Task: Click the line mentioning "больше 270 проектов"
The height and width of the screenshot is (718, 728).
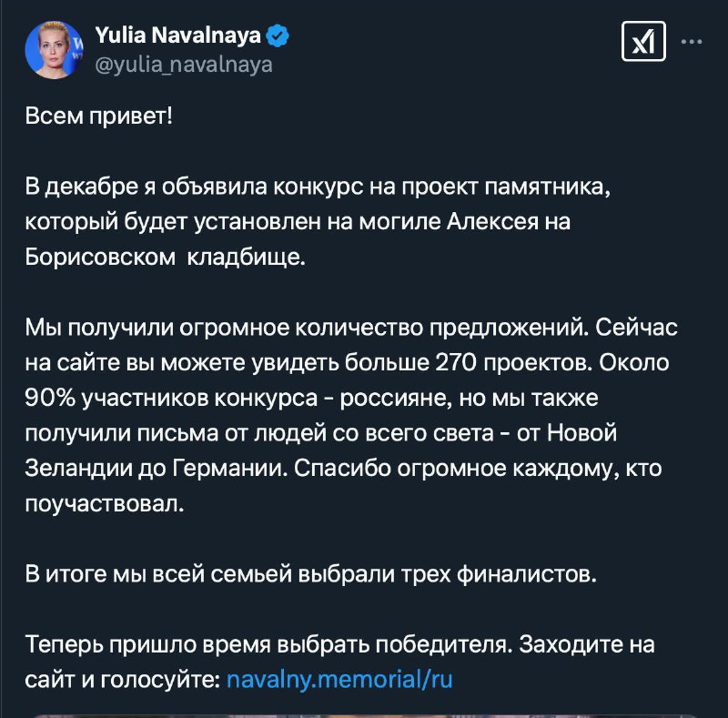Action: click(348, 363)
